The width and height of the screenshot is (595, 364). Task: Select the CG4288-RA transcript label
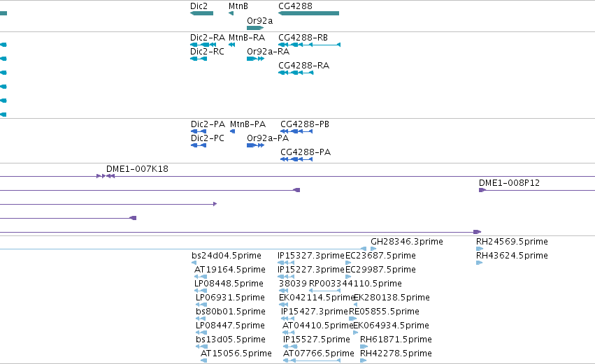point(303,66)
